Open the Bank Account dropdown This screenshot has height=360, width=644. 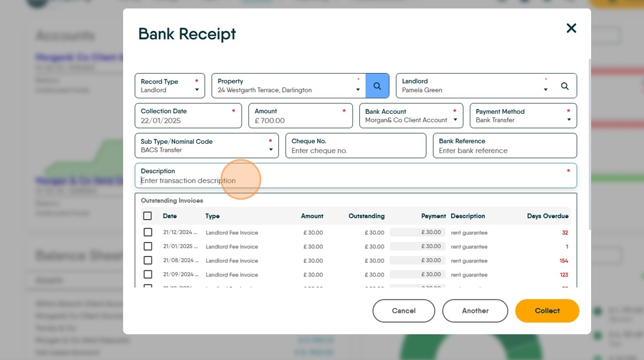click(411, 116)
